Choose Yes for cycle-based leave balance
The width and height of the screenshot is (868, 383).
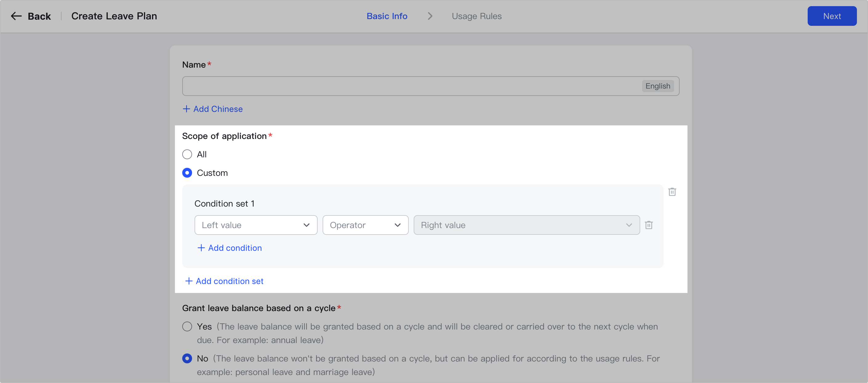pos(187,326)
